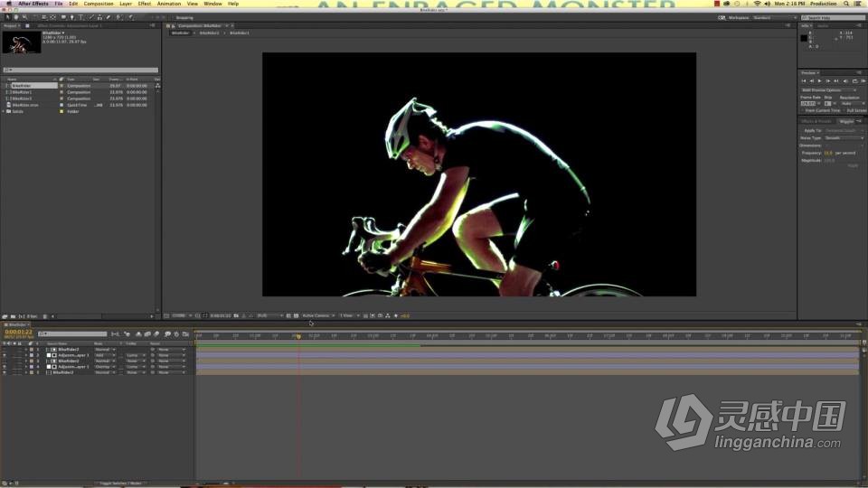The height and width of the screenshot is (488, 868).
Task: Toggle the Full Screen checkbox in Preview
Action: 843,110
